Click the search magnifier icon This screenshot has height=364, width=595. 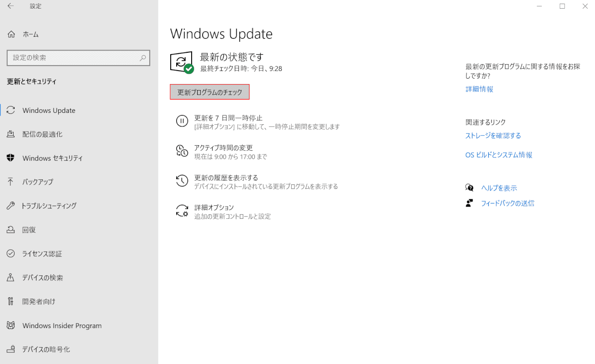(x=142, y=58)
